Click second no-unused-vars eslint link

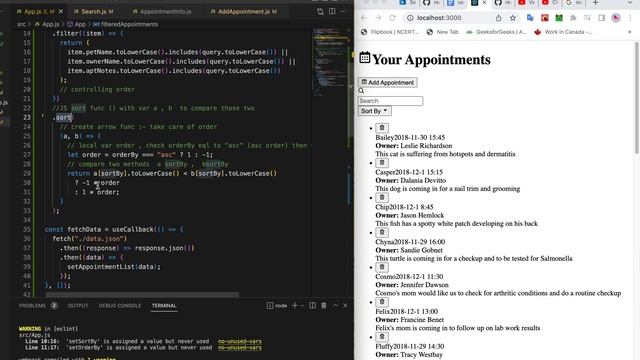[240, 348]
